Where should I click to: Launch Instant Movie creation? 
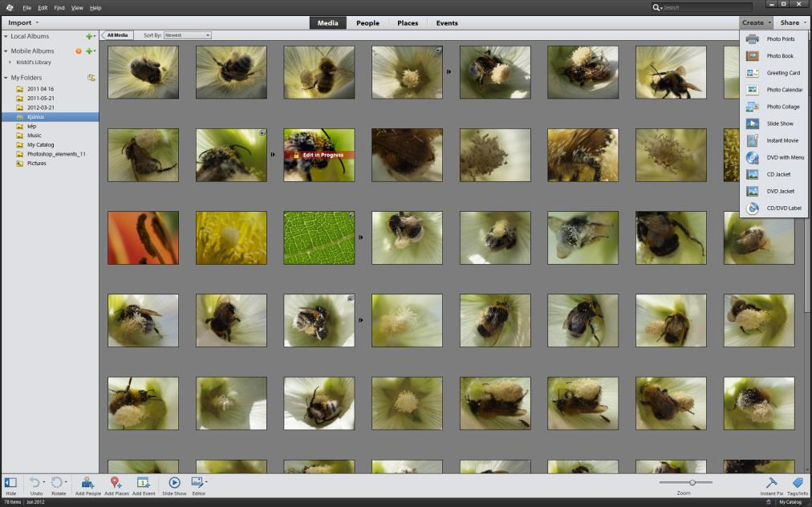coord(773,140)
